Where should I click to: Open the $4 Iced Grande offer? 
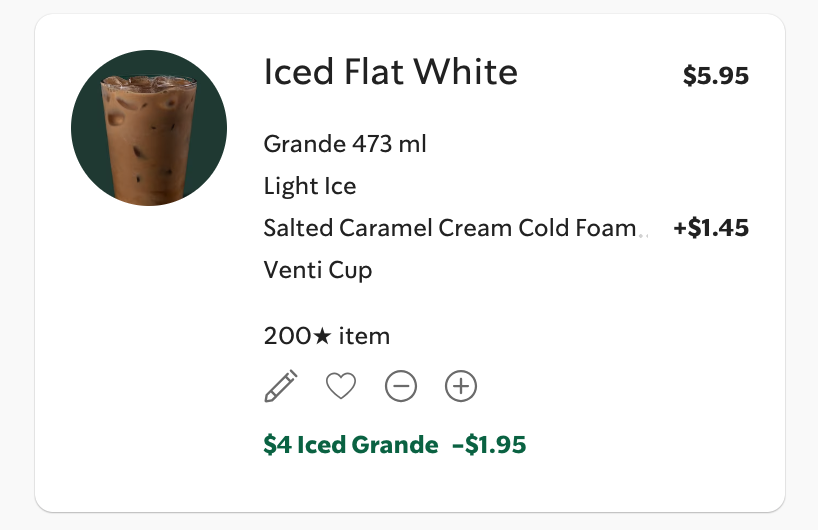[350, 445]
